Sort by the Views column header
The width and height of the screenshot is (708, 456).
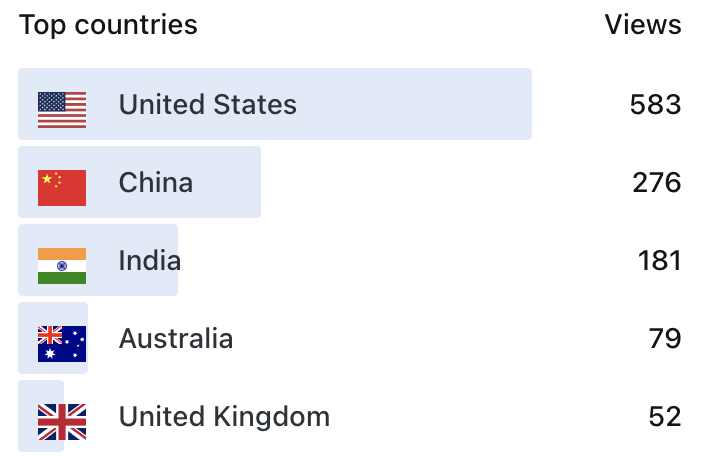[x=643, y=25]
